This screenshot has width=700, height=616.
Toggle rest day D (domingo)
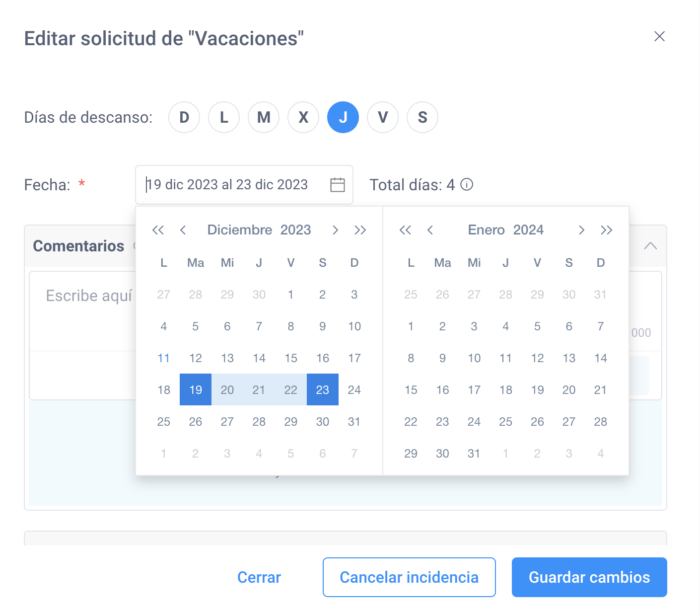pos(184,117)
